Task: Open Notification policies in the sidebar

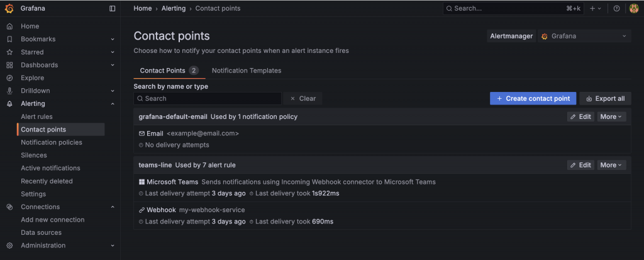Action: point(52,142)
